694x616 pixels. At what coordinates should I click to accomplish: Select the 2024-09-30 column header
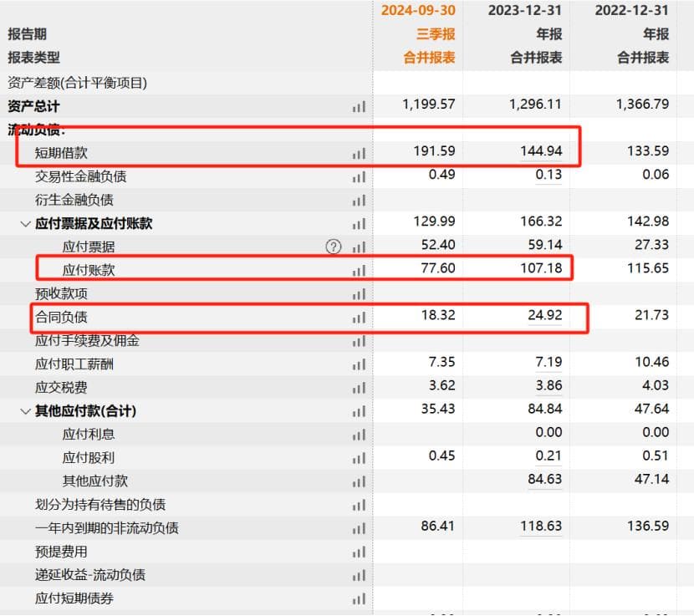tap(418, 11)
